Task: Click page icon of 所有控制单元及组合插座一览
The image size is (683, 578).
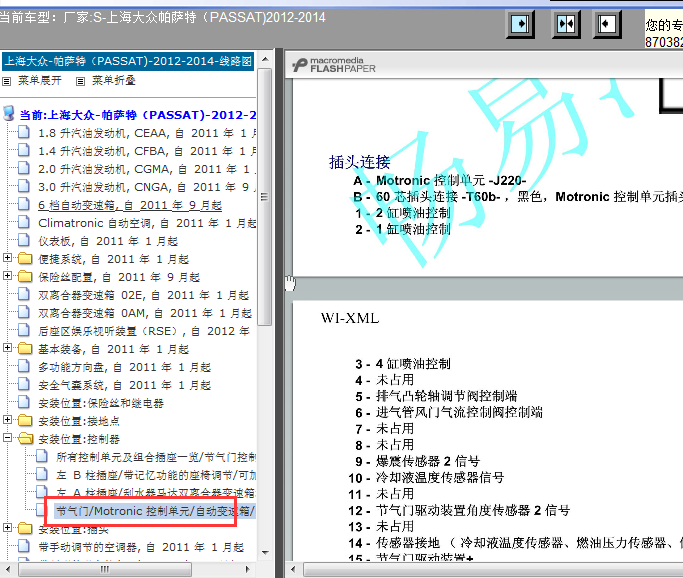Action: [x=42, y=456]
